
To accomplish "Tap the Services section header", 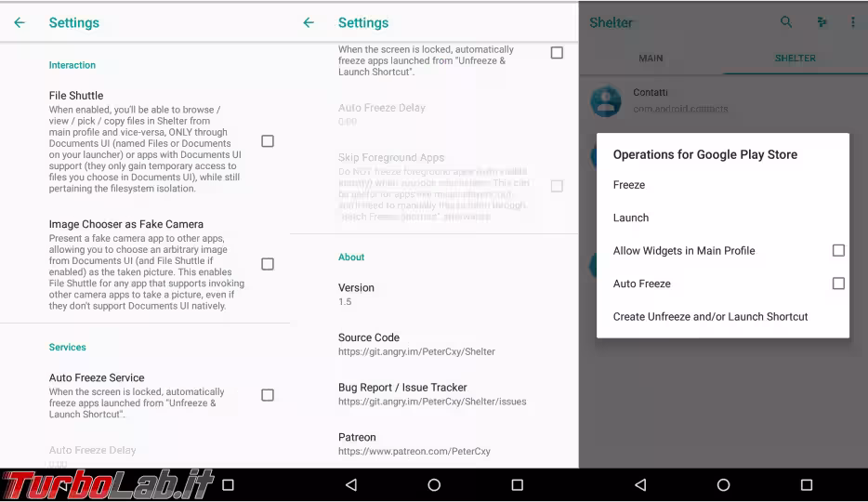I will click(68, 347).
